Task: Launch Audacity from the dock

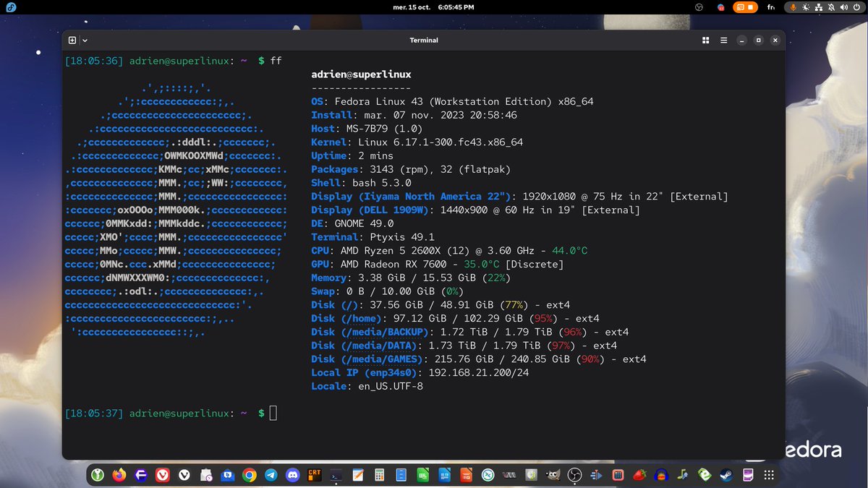Action: [660, 475]
